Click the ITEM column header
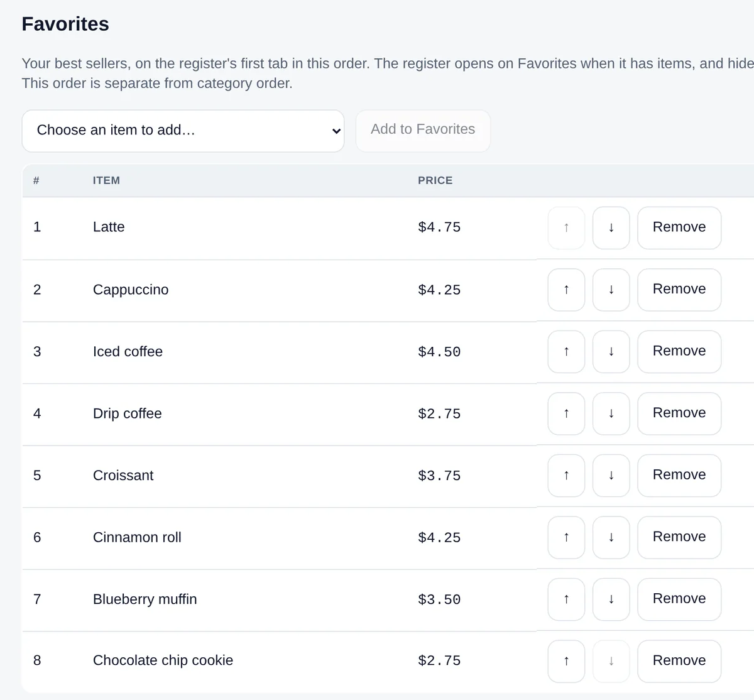Image resolution: width=754 pixels, height=700 pixels. pyautogui.click(x=106, y=180)
